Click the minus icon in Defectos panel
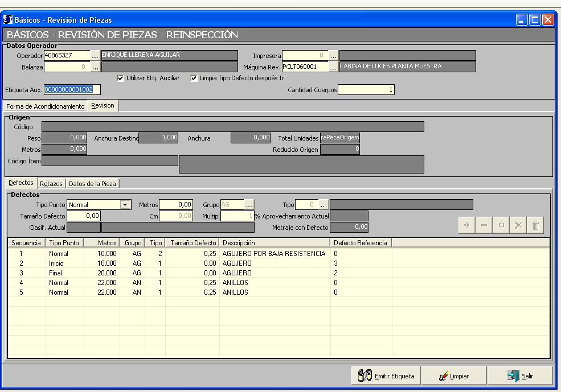 click(484, 225)
